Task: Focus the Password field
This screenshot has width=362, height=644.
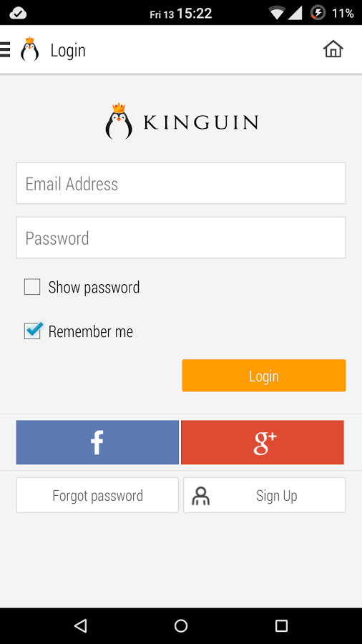Action: click(x=181, y=238)
